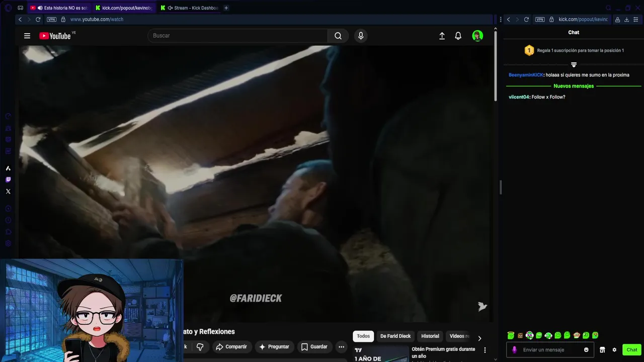The image size is (644, 362).
Task: Click the Preguntar button
Action: pos(274,346)
